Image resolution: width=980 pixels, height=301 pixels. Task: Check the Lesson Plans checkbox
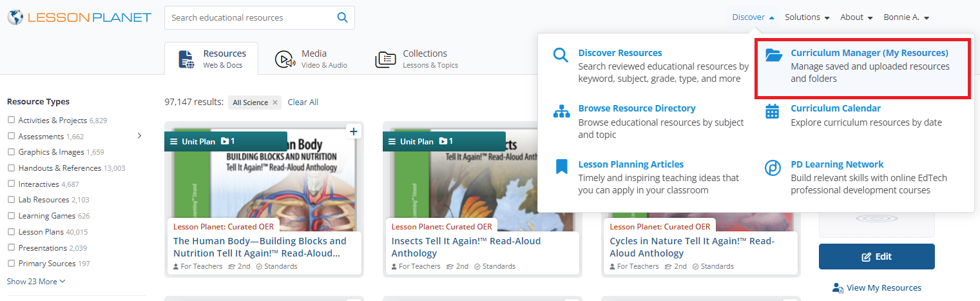(x=11, y=231)
